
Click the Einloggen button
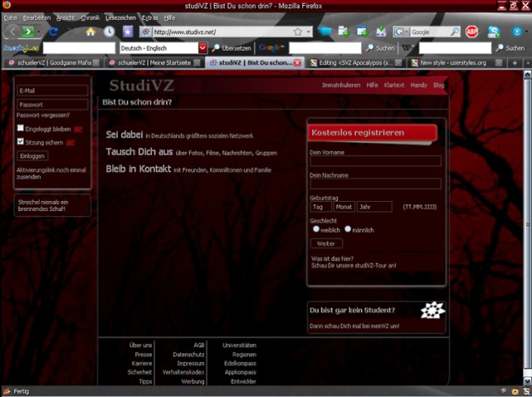click(32, 156)
